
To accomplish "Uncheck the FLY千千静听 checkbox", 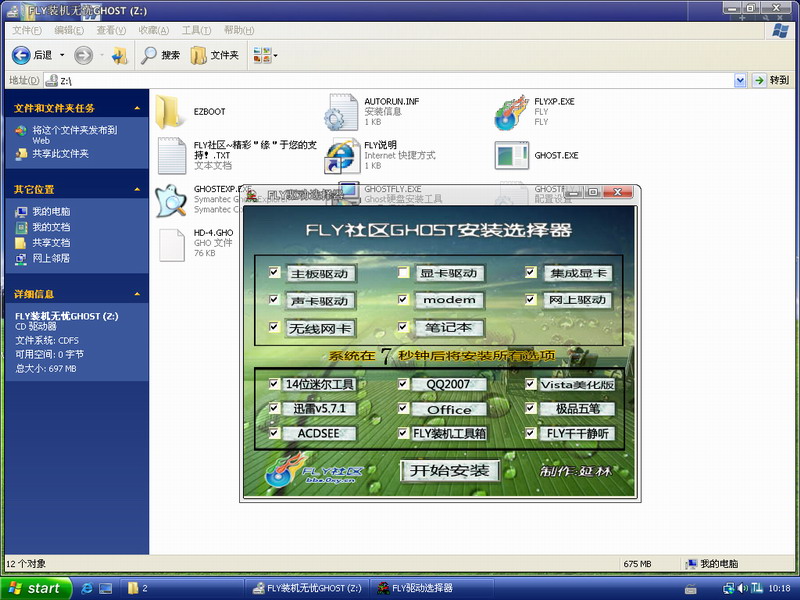I will point(531,433).
